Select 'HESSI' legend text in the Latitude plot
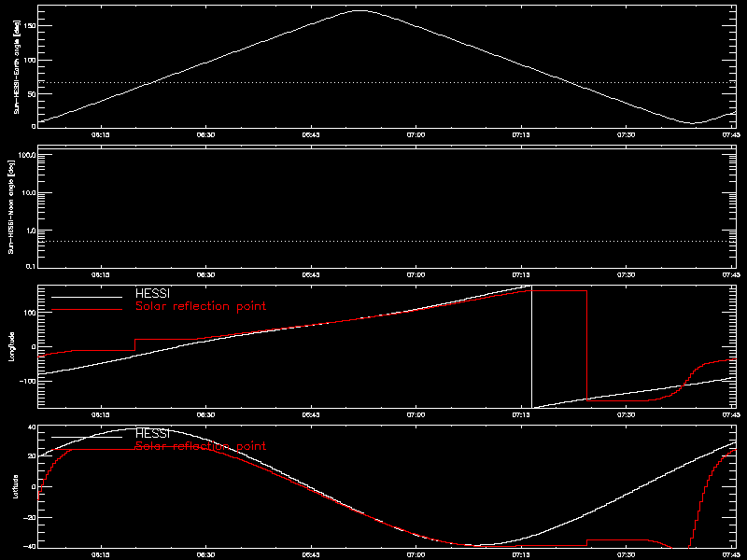This screenshot has width=747, height=560. 152,433
